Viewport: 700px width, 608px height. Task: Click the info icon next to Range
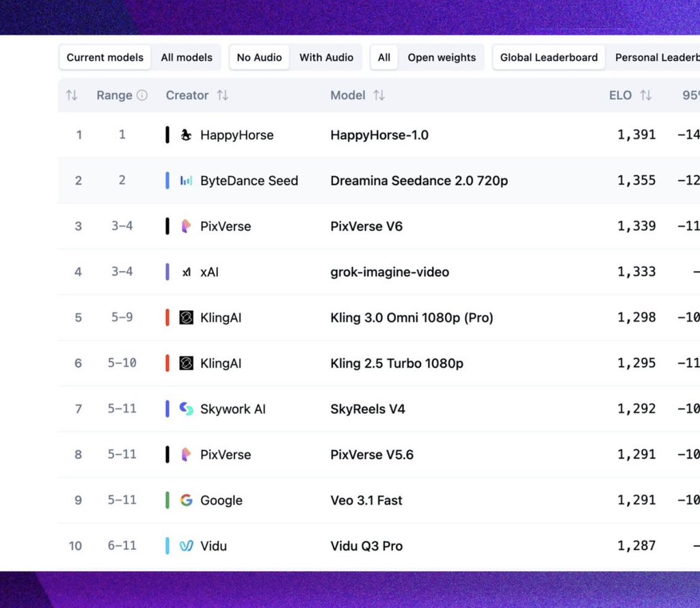[x=144, y=95]
